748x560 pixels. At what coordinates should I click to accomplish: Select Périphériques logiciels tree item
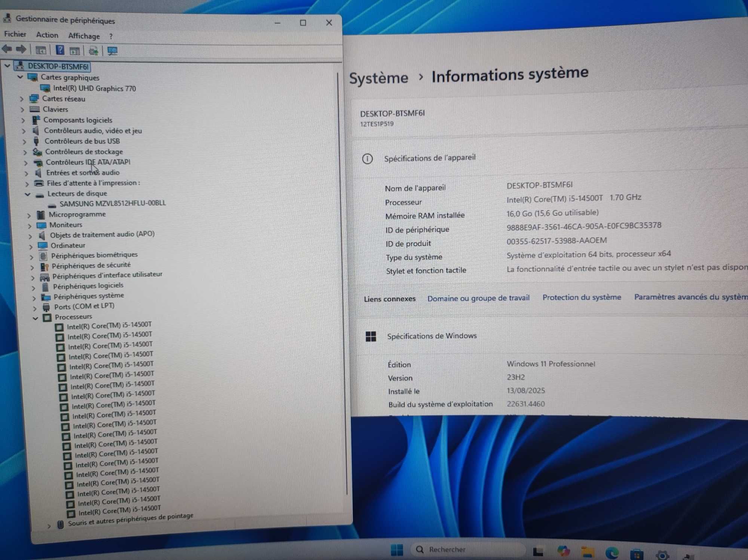(x=88, y=286)
